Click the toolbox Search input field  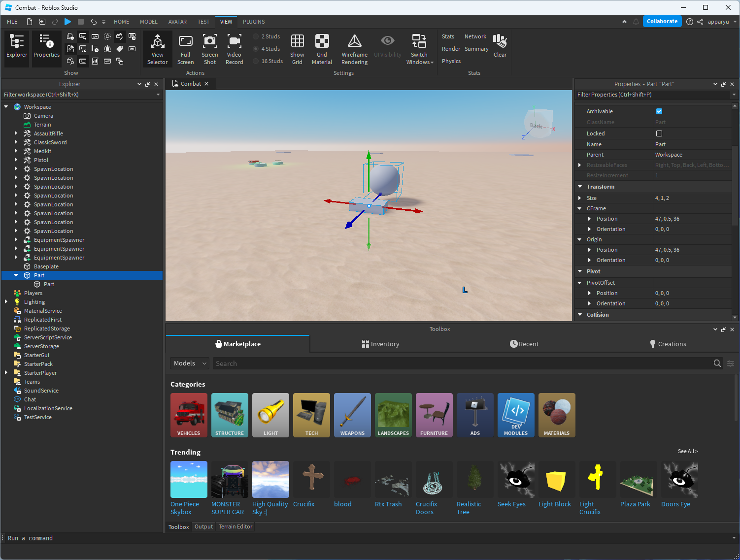point(463,363)
